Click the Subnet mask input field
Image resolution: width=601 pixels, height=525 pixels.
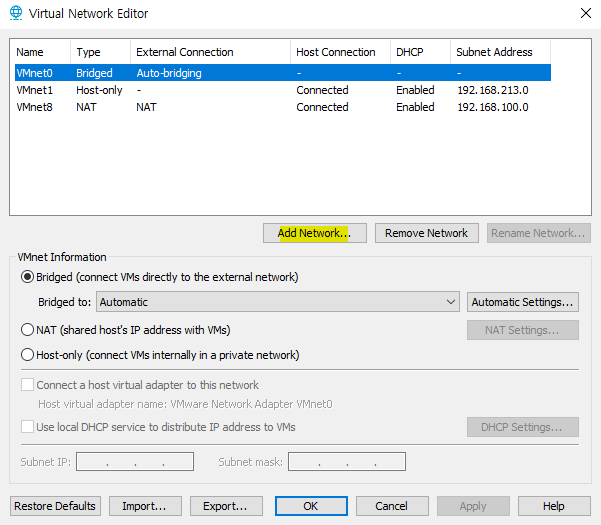[x=347, y=461]
